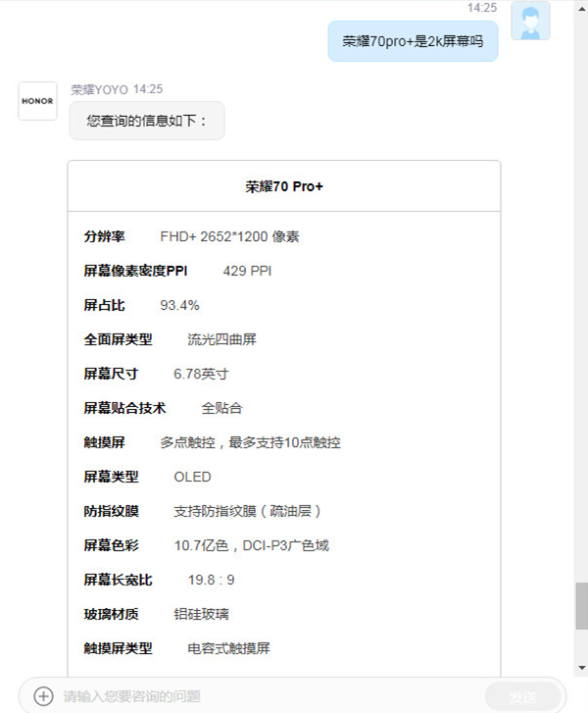This screenshot has height=713, width=588.
Task: Click the sender name 荣耀YOYO
Action: pyautogui.click(x=100, y=89)
